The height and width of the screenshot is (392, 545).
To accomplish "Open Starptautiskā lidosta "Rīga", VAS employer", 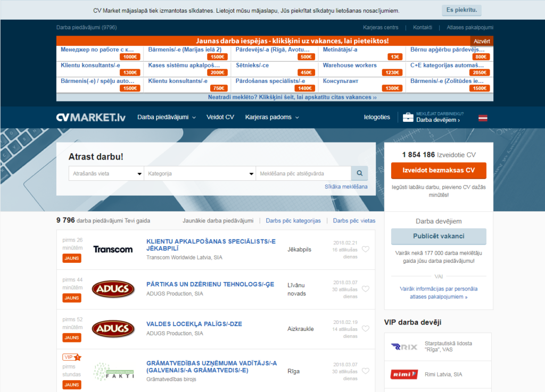I will (x=448, y=346).
